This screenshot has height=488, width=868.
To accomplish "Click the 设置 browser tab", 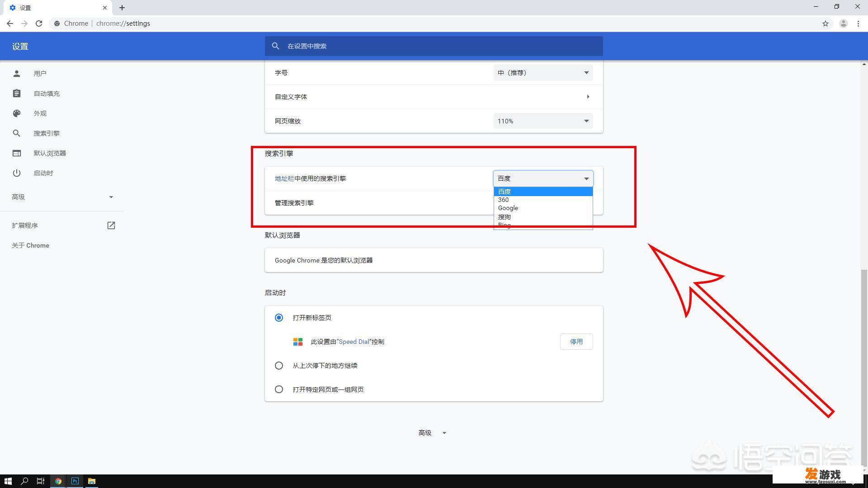I will click(58, 8).
